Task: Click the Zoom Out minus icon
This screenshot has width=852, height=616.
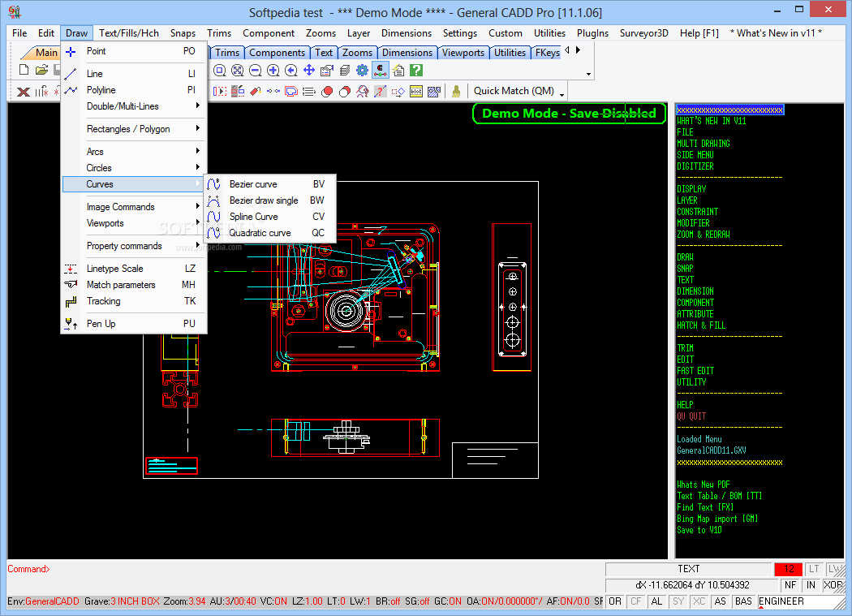Action: (256, 70)
